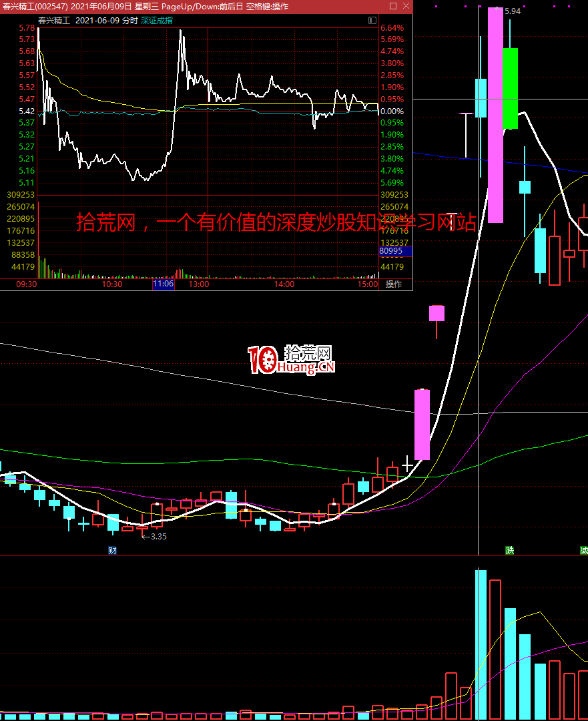Select the tallest cyan volume bar
The height and width of the screenshot is (721, 588).
[x=481, y=644]
